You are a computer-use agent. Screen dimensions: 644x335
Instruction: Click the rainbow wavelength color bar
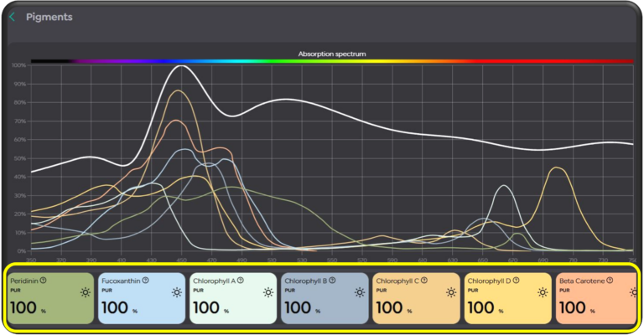pyautogui.click(x=331, y=61)
